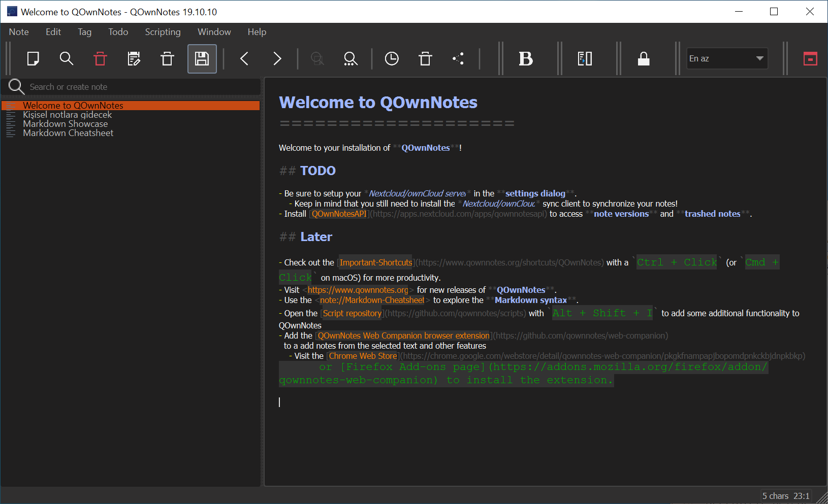Image resolution: width=828 pixels, height=504 pixels.
Task: Click the 'note versions' bold text
Action: pos(621,214)
